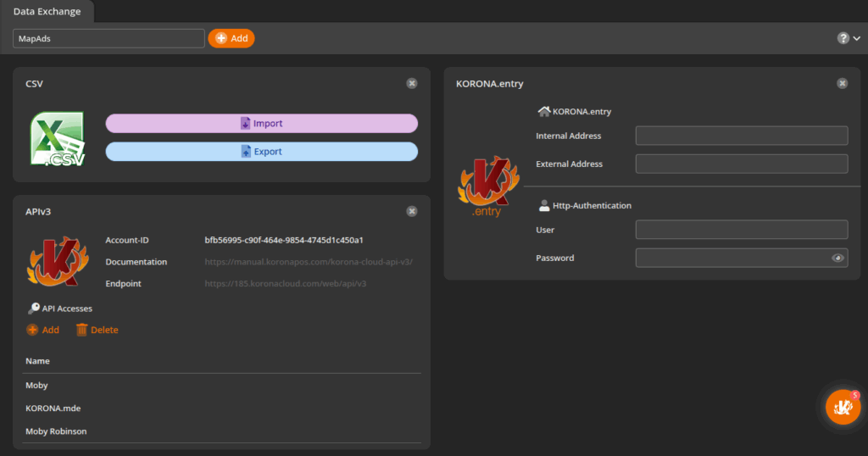The width and height of the screenshot is (868, 456).
Task: Click the CSV Export button
Action: click(261, 152)
